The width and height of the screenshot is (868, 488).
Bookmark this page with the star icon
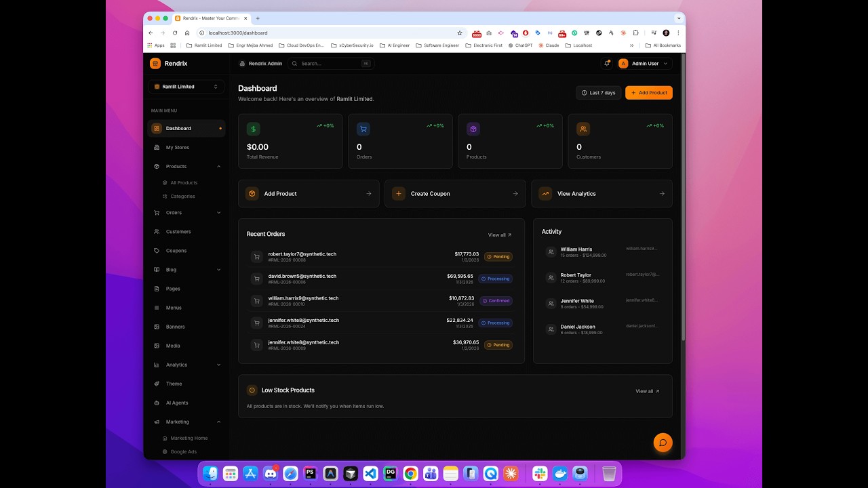pyautogui.click(x=459, y=33)
